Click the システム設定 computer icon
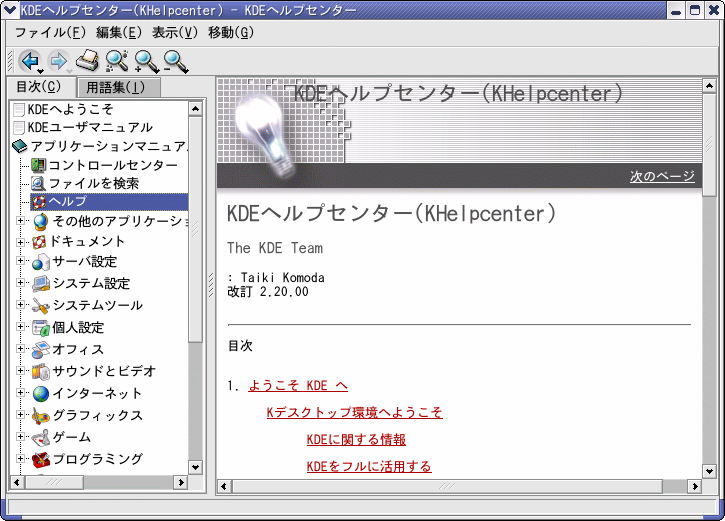 pos(41,283)
